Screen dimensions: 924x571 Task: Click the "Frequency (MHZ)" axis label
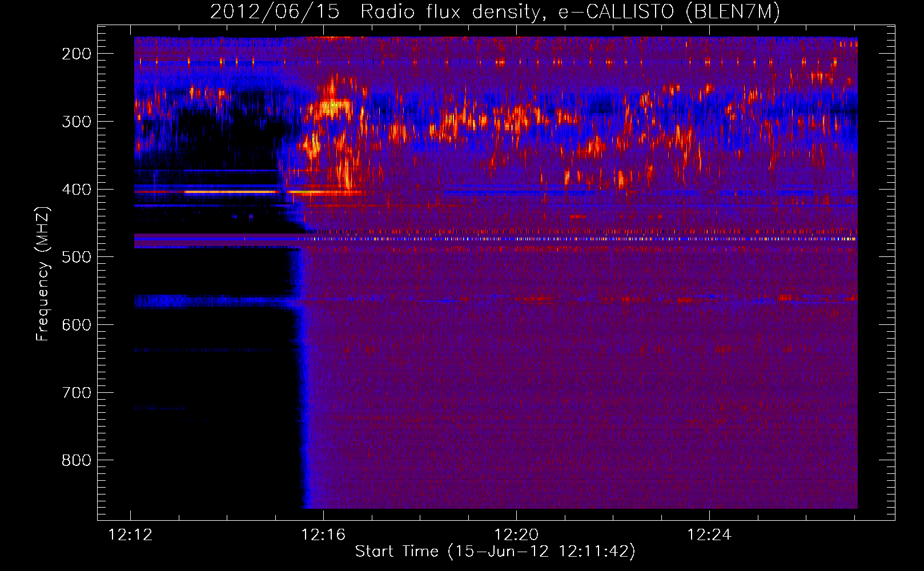point(43,274)
